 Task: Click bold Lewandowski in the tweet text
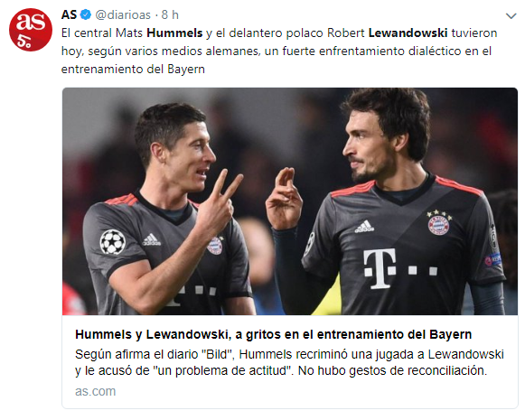(408, 33)
